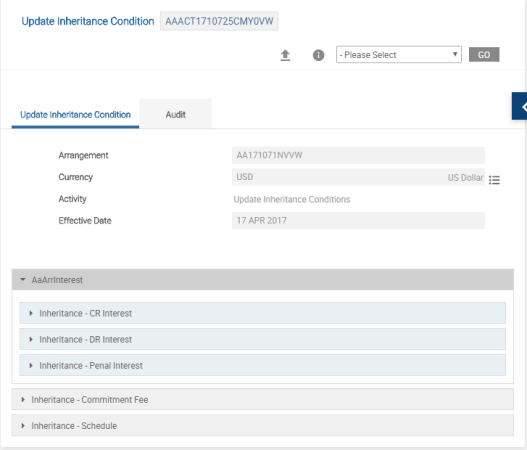Screen dimensions: 527x450
Task: Expand Inheritance - Penal Interest
Action: tap(262, 365)
